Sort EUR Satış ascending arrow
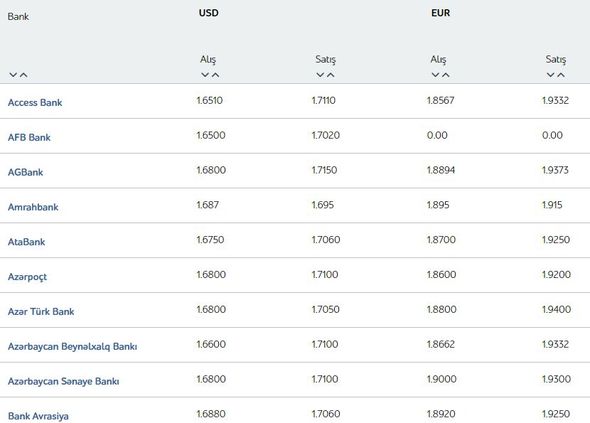 pos(561,75)
